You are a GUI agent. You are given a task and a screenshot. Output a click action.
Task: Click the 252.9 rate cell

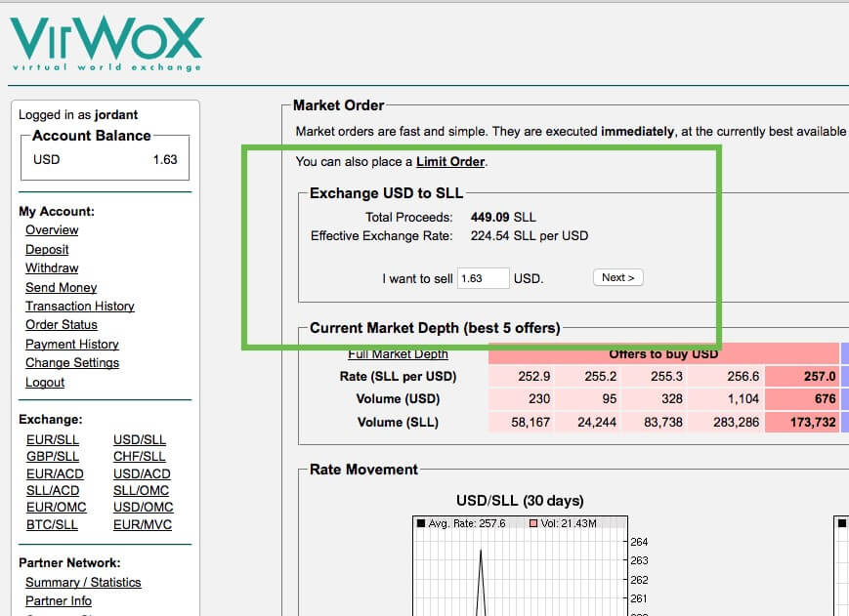pyautogui.click(x=522, y=376)
